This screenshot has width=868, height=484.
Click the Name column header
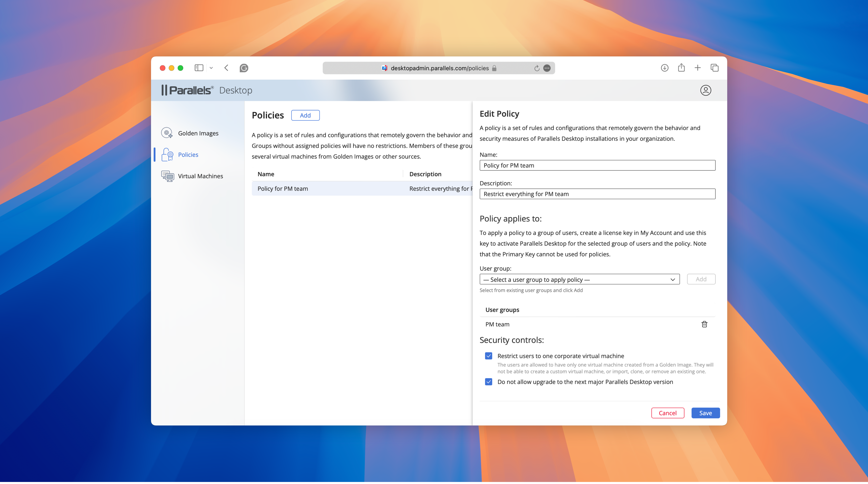click(x=266, y=174)
